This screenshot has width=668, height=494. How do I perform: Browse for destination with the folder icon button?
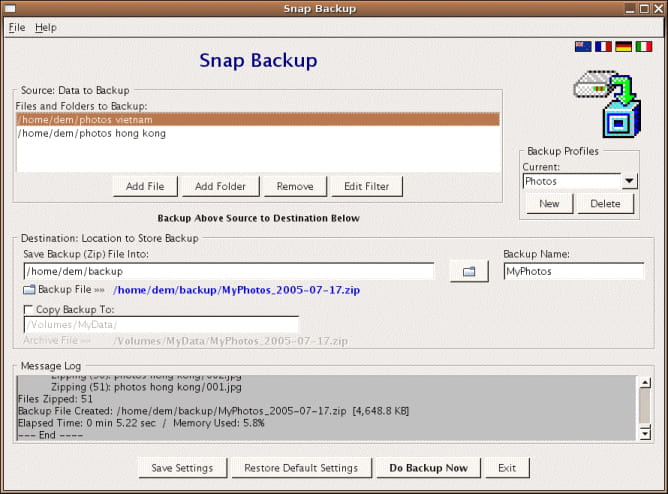468,271
